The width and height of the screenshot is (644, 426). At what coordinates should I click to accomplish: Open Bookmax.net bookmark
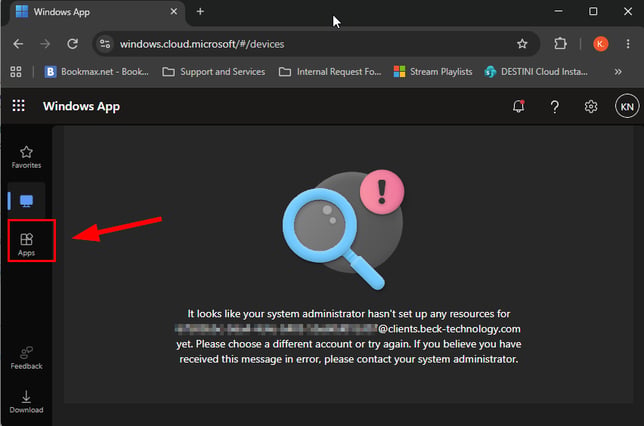click(97, 72)
